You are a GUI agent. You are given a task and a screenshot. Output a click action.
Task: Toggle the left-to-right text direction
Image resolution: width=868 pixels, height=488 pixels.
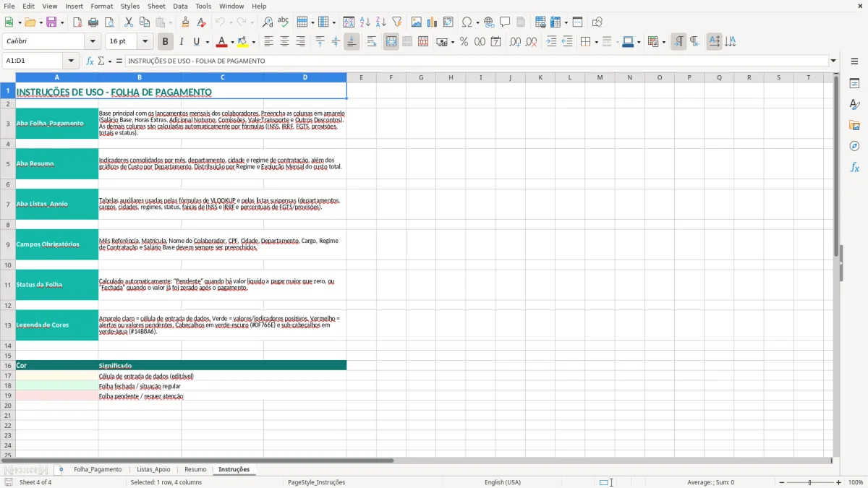point(678,42)
